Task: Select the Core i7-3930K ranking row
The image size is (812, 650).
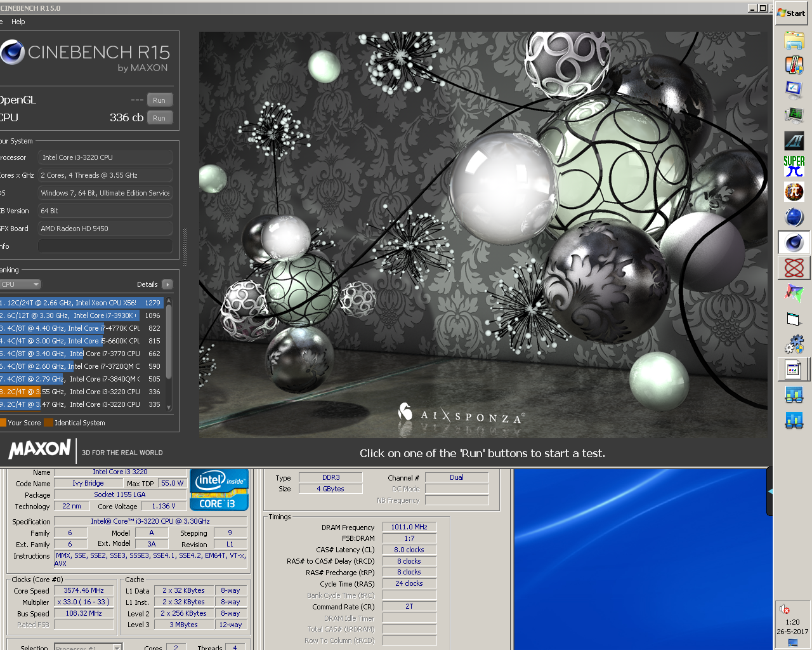Action: point(82,315)
